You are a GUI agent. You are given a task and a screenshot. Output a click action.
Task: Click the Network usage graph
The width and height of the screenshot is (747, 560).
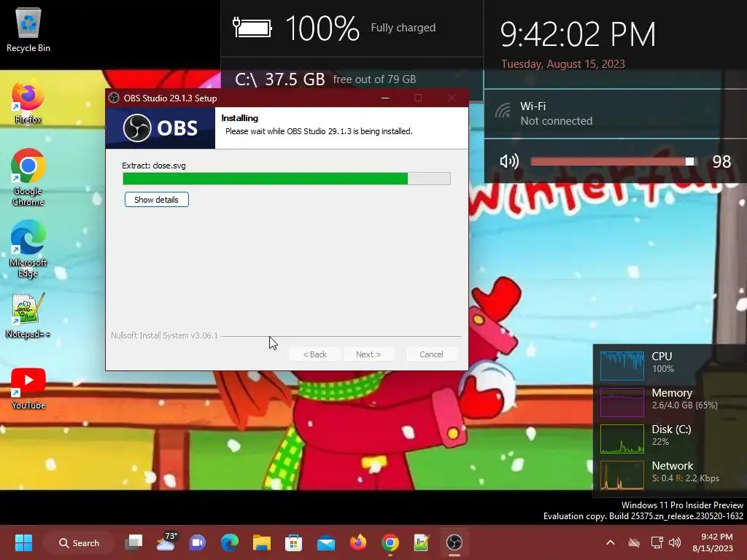622,475
